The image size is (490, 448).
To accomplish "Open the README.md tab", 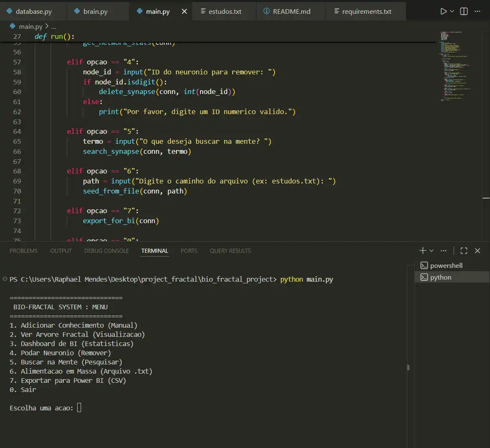I will coord(291,12).
